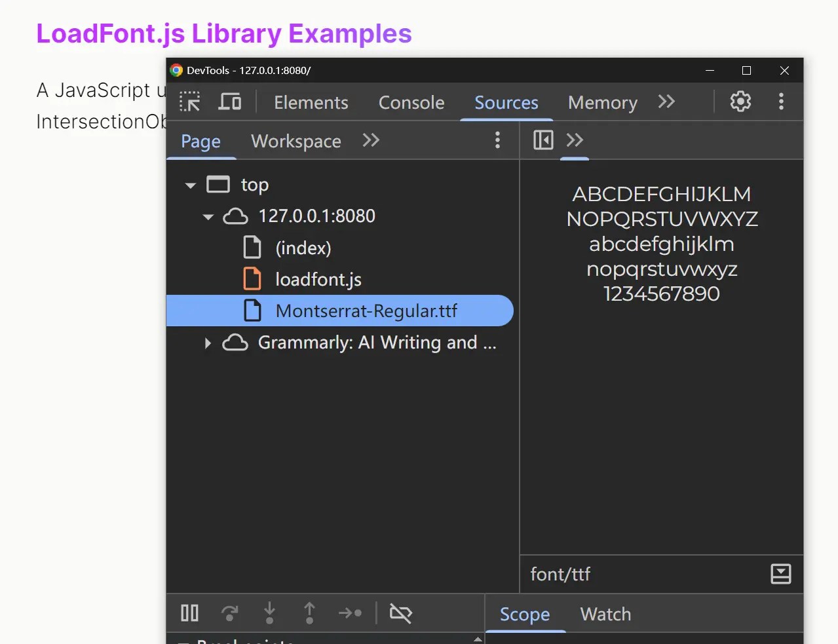Show more panels via the chevron

tap(666, 102)
